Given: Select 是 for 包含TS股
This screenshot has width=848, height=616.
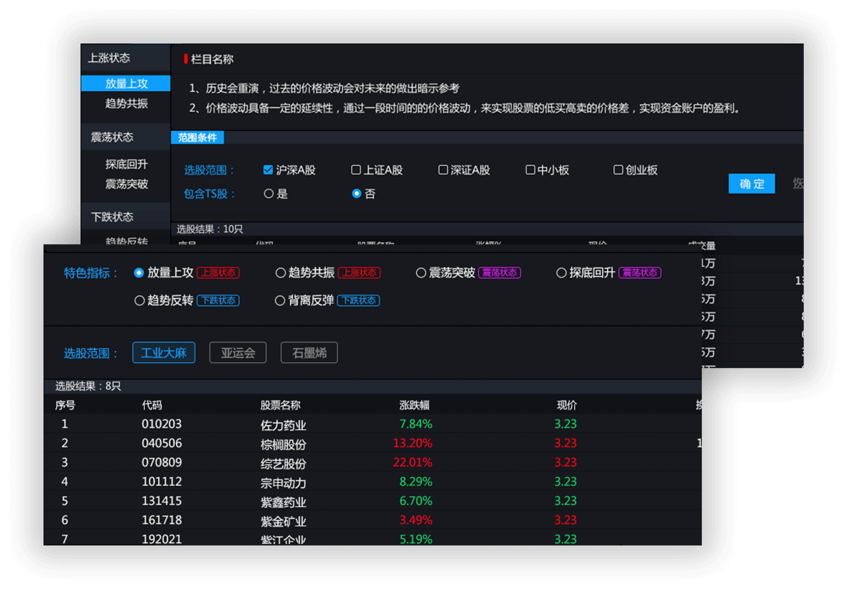Looking at the screenshot, I should pos(269,194).
